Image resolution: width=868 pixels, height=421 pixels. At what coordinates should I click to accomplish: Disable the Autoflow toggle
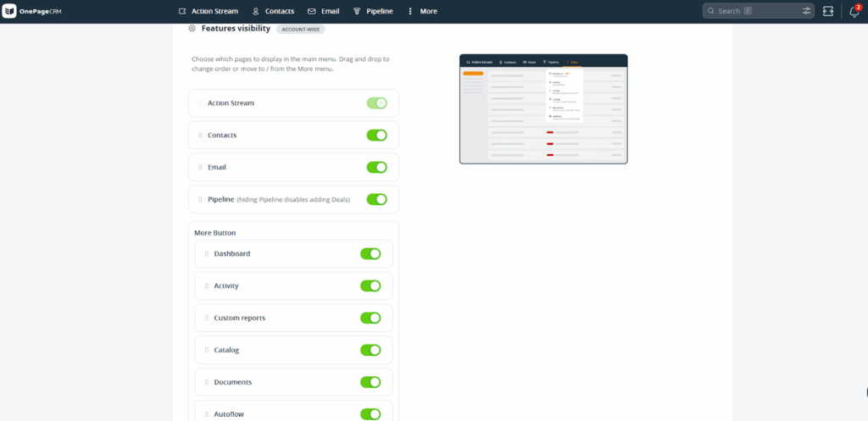370,414
